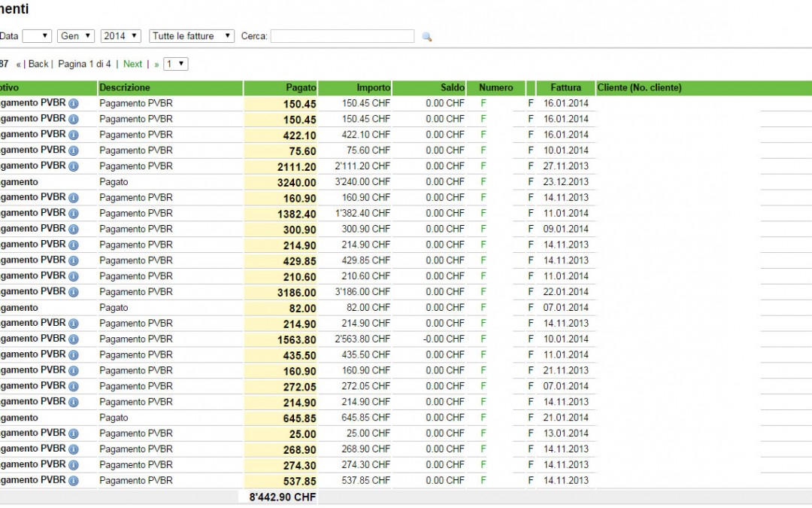Open the empty day dropdown next to Data
This screenshot has width=812, height=508.
click(37, 36)
